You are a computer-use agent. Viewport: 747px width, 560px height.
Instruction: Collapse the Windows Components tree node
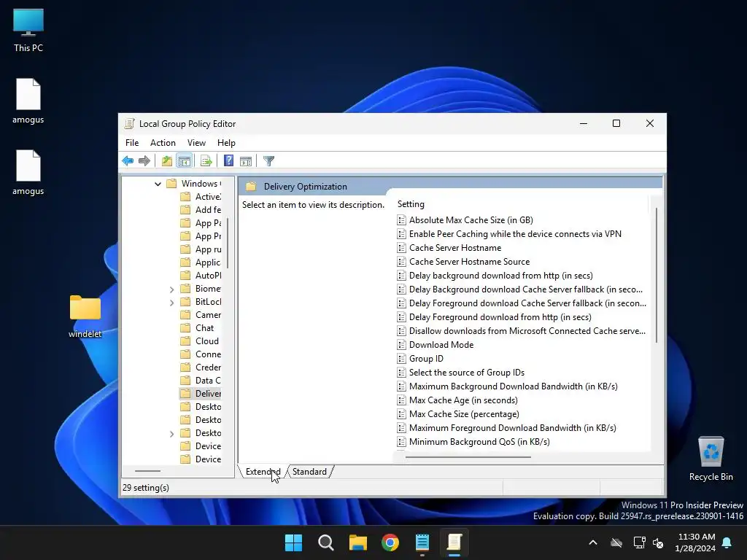(158, 184)
